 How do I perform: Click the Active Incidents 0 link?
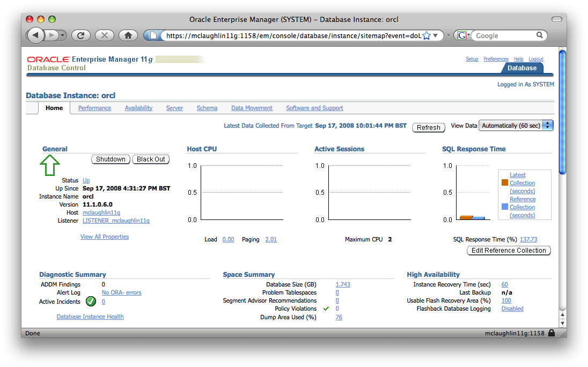pos(104,302)
